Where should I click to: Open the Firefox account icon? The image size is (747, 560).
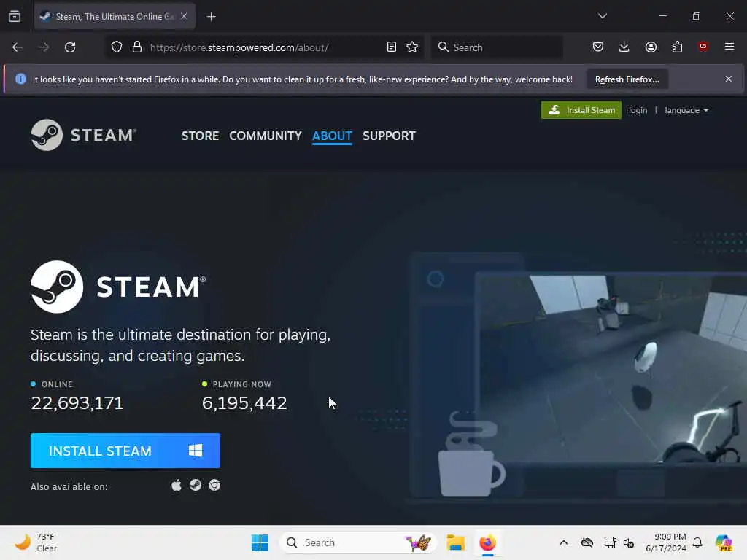point(651,47)
